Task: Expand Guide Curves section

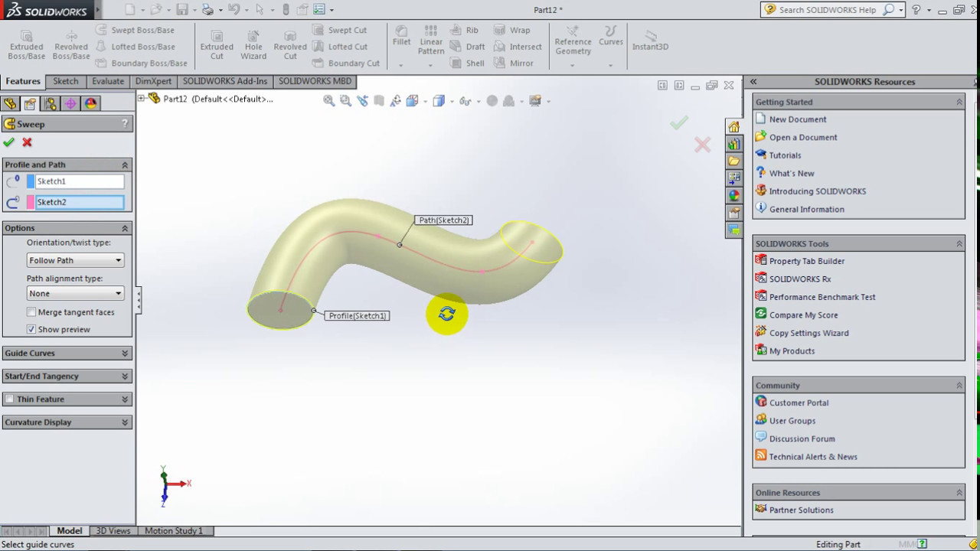Action: (x=125, y=353)
